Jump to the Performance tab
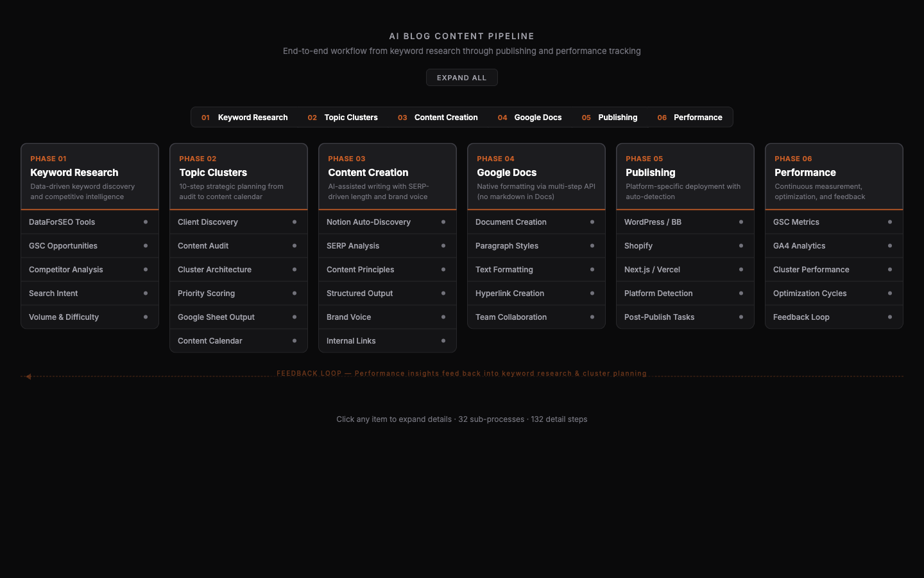This screenshot has width=924, height=578. [x=690, y=118]
